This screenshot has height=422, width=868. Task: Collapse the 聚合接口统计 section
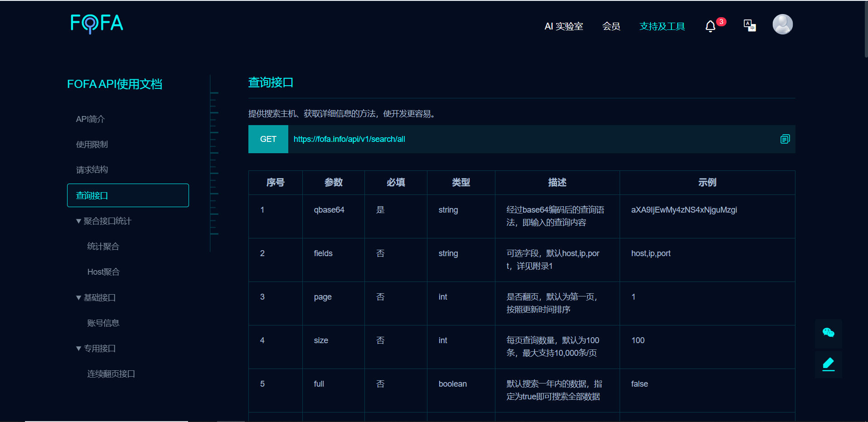pyautogui.click(x=79, y=221)
